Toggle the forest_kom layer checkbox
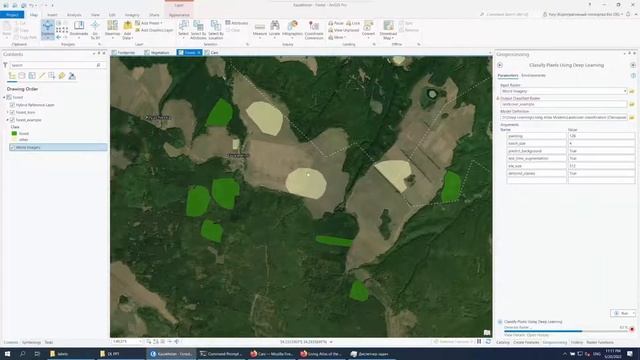 [x=12, y=112]
